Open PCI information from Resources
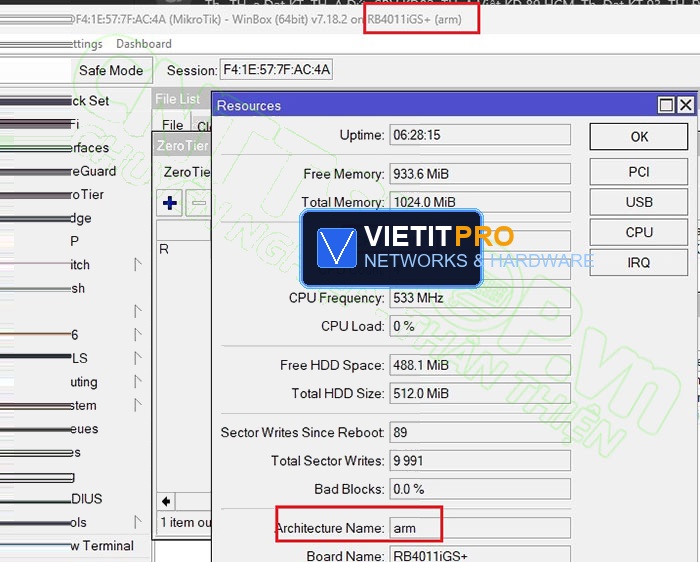The image size is (700, 562). (x=639, y=172)
